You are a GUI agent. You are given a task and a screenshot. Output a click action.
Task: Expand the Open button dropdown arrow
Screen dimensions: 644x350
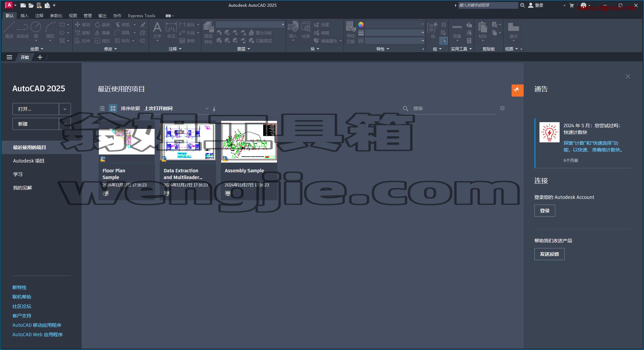[65, 109]
